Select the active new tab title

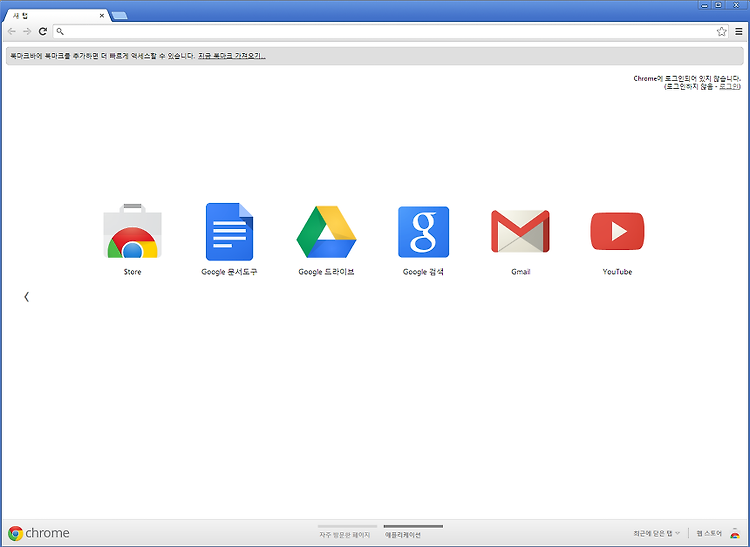pyautogui.click(x=21, y=16)
